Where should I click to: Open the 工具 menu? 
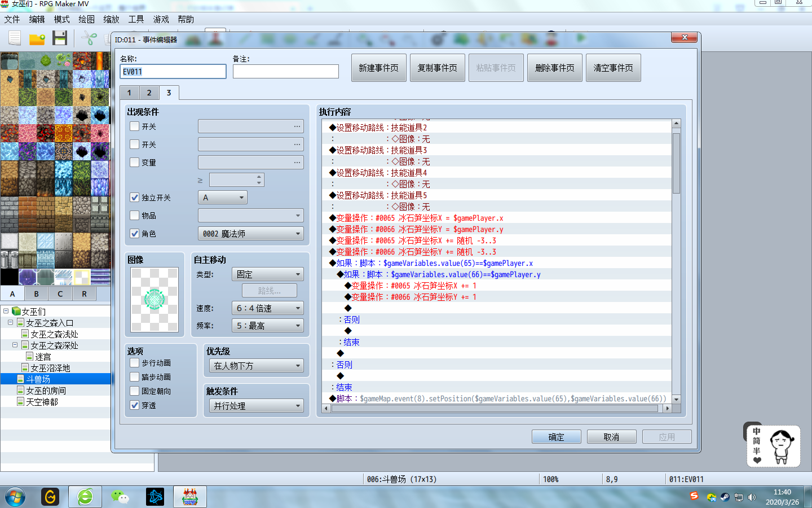(x=136, y=19)
